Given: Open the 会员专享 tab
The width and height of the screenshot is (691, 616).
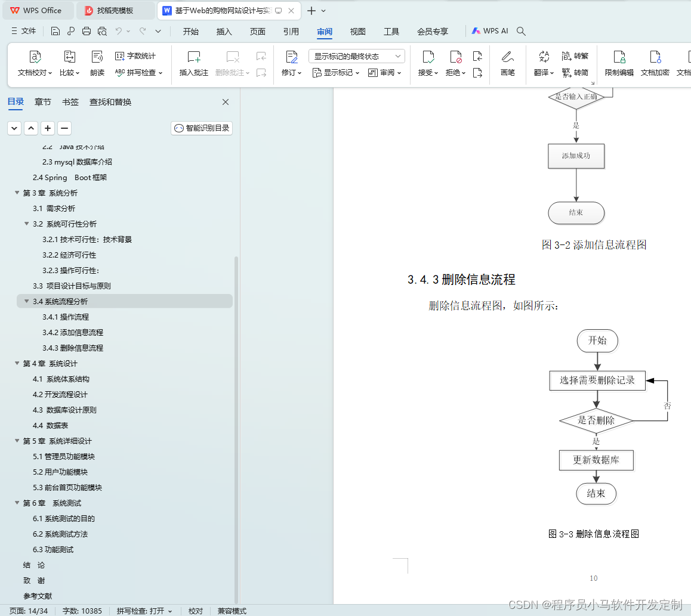Looking at the screenshot, I should [432, 31].
